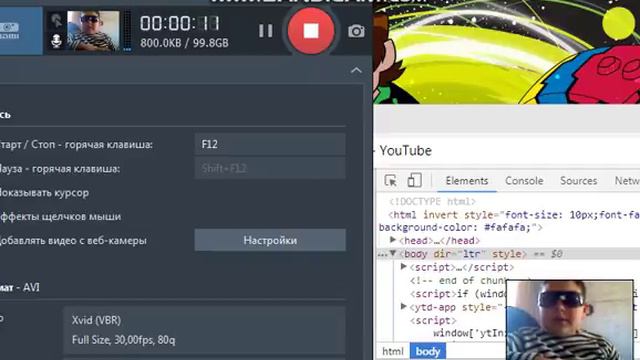Image resolution: width=640 pixels, height=360 pixels.
Task: Expand the first script node
Action: tap(404, 267)
